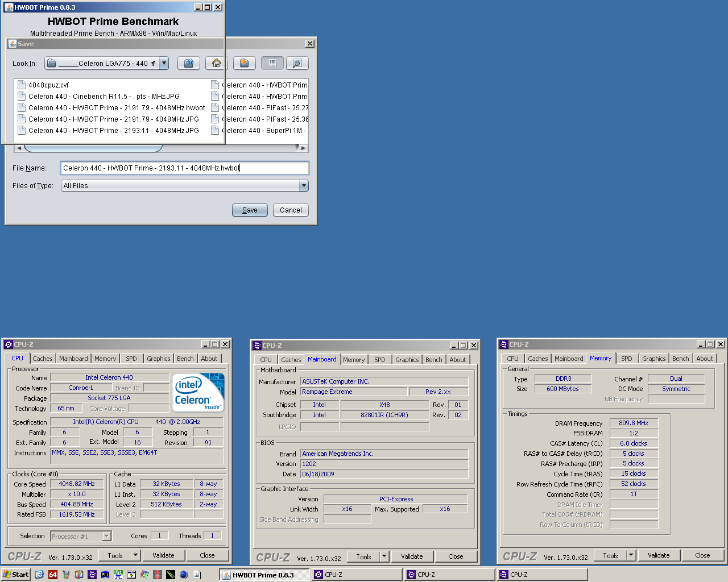Open the green memory stick icon in quick launch
Screen dimensions: 728x582
tap(171, 575)
